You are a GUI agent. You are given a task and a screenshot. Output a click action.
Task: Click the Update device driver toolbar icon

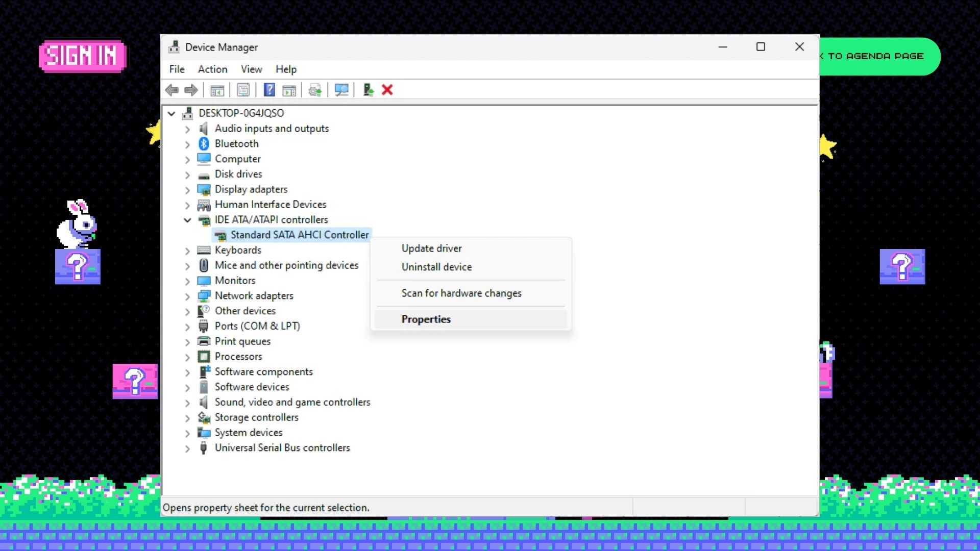(x=315, y=90)
